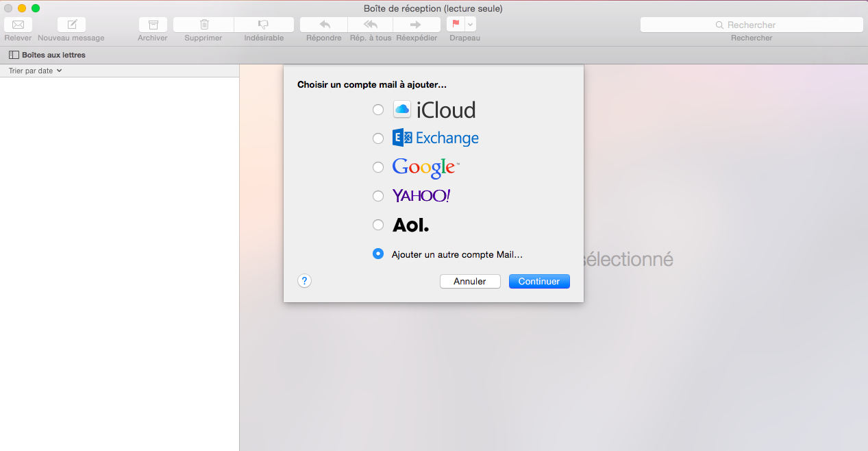Viewport: 868px width, 451px height.
Task: Open the Trier par date menu
Action: tap(35, 71)
